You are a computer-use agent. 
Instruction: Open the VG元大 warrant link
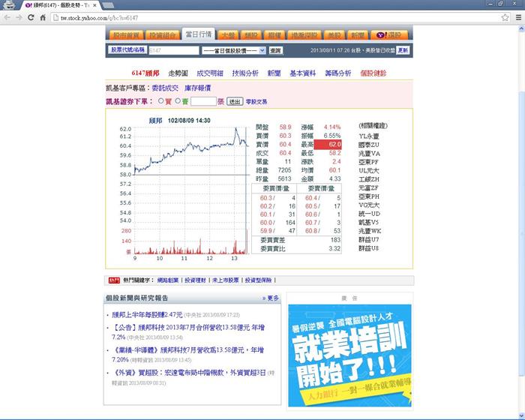pos(369,205)
